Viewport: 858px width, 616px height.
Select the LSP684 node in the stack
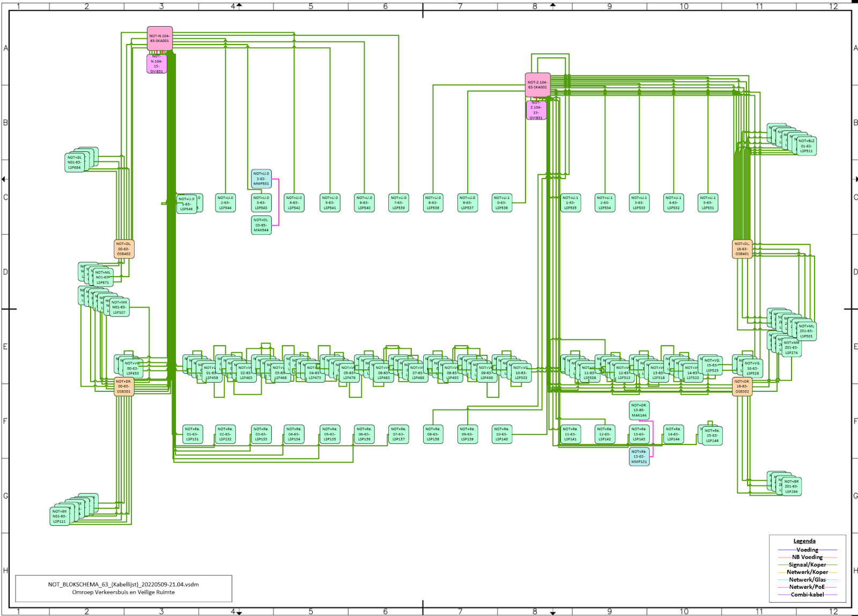pos(74,162)
